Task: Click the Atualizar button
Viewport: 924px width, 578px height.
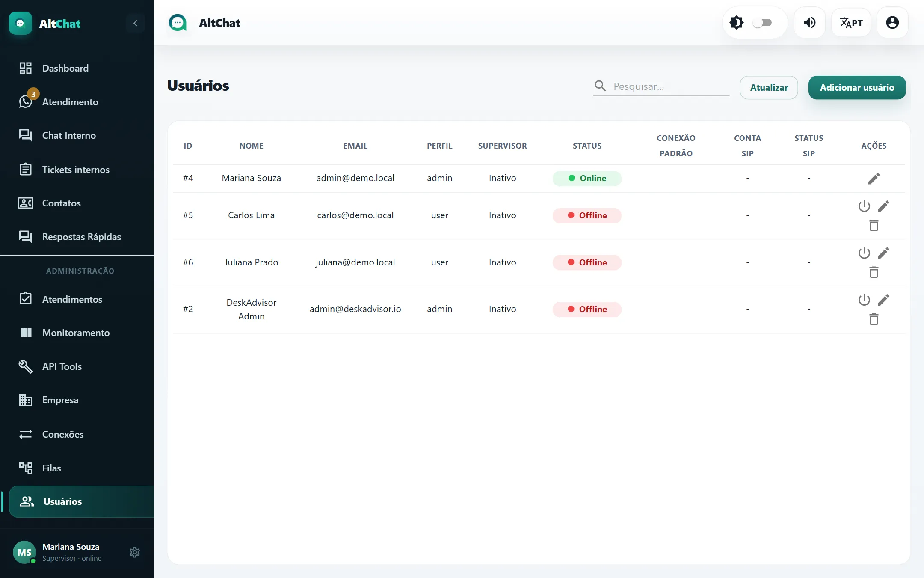Action: [x=769, y=88]
